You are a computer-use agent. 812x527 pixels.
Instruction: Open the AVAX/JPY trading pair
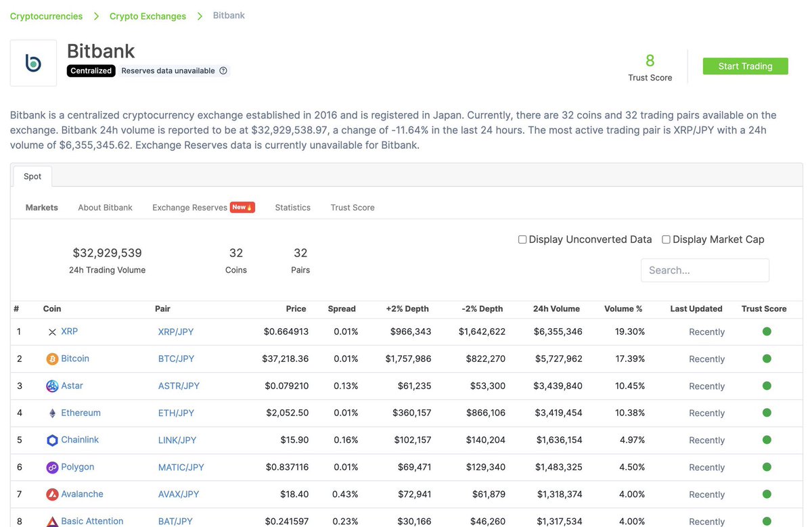(x=179, y=495)
